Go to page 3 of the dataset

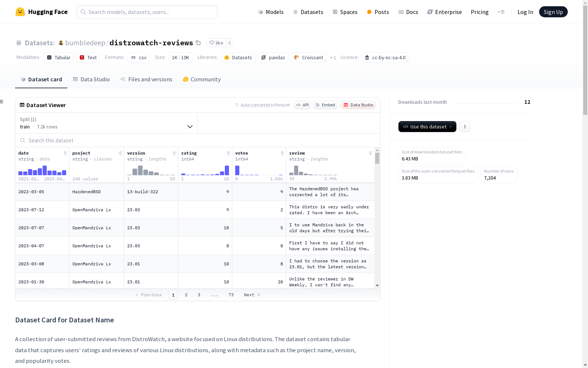[199, 295]
